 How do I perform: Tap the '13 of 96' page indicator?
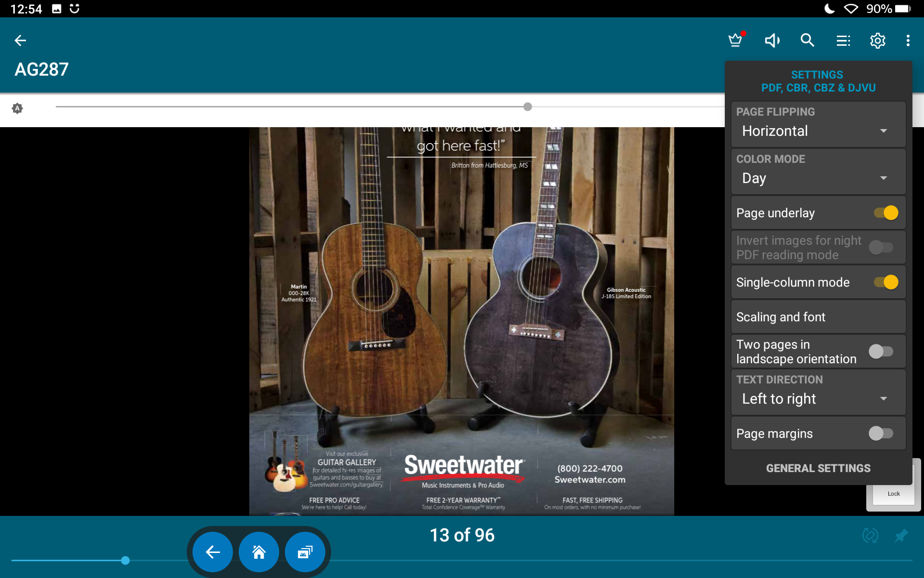click(x=462, y=535)
